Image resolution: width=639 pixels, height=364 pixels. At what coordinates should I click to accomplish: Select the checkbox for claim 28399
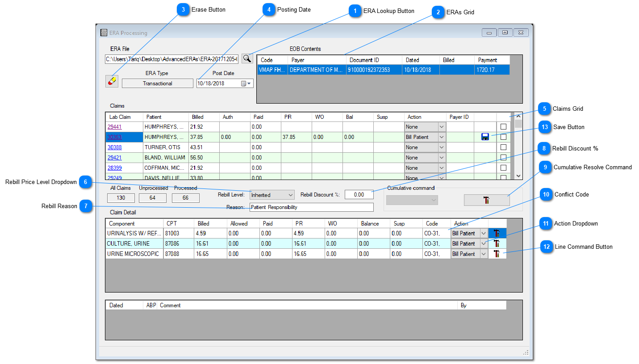503,168
